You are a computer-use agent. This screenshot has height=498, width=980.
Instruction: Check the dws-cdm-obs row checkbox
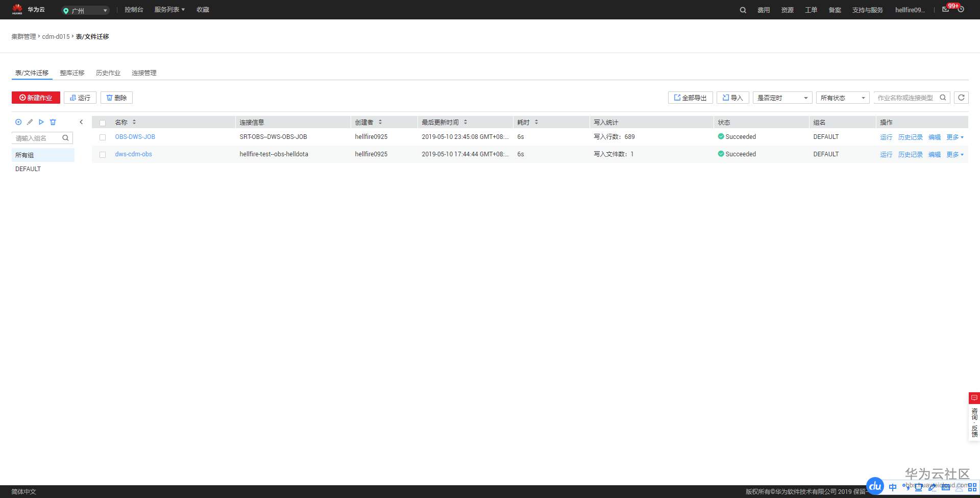click(x=103, y=154)
